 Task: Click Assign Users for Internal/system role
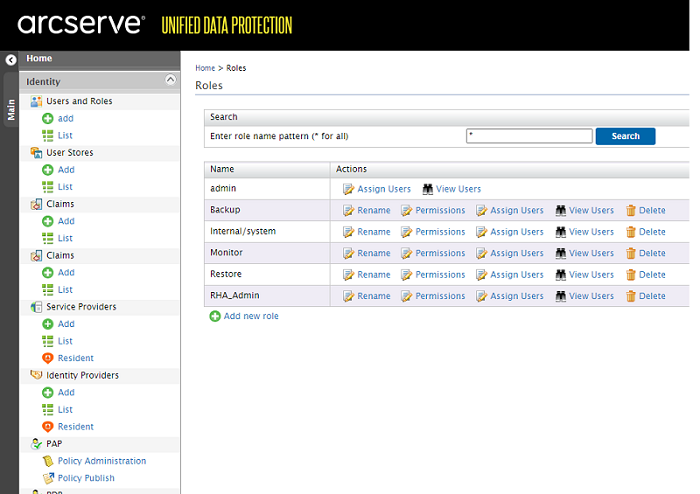point(517,232)
